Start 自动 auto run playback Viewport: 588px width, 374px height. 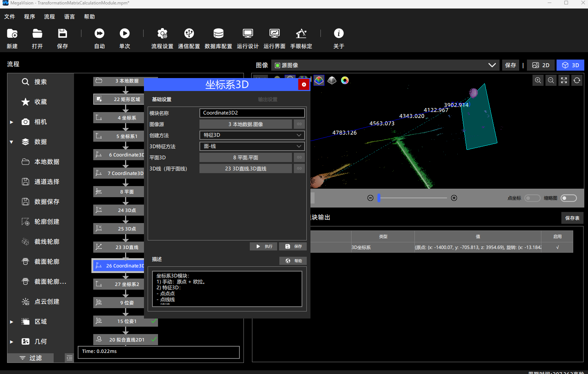click(99, 34)
